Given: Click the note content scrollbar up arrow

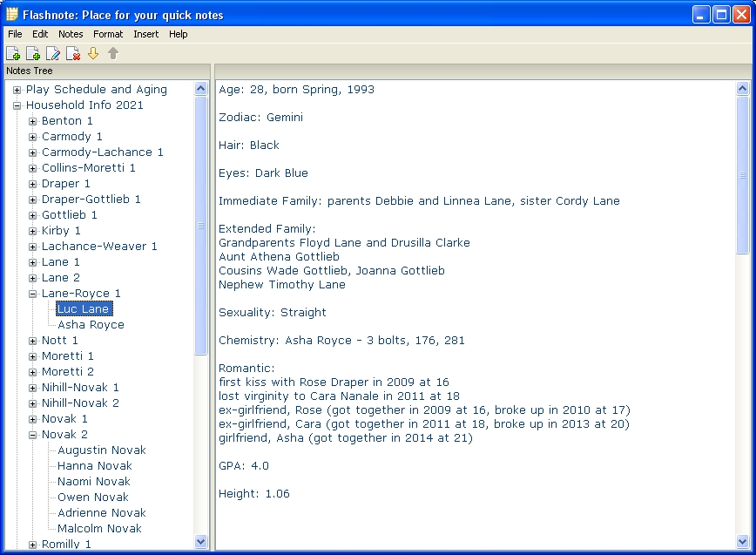Looking at the screenshot, I should [x=742, y=88].
